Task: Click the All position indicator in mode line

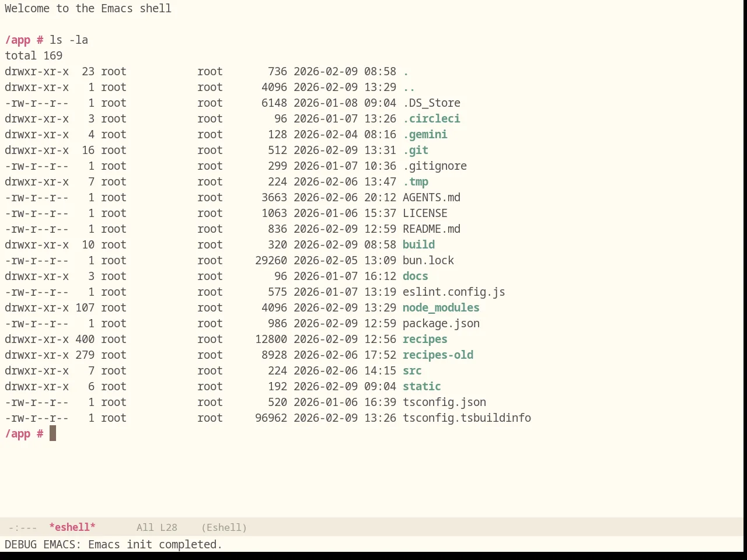Action: 145,527
